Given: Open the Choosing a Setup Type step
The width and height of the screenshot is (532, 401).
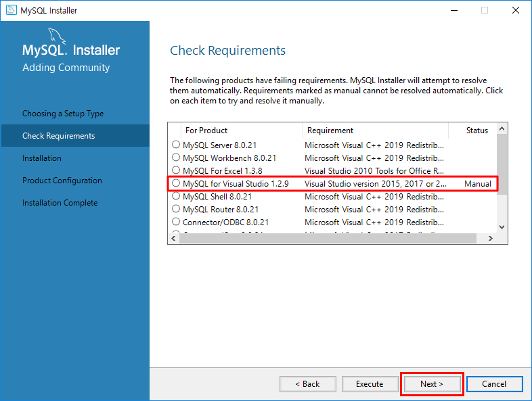Looking at the screenshot, I should [x=63, y=114].
